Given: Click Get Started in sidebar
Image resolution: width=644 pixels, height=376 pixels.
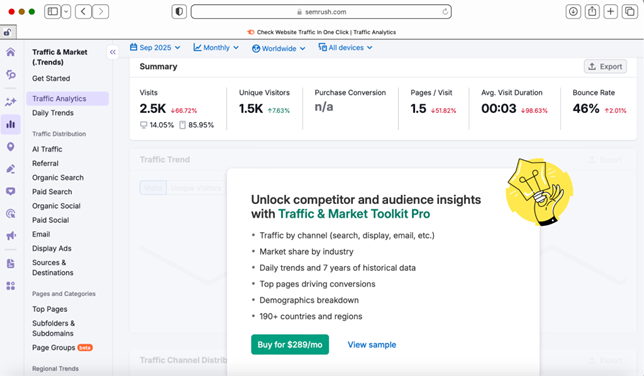Looking at the screenshot, I should click(51, 78).
